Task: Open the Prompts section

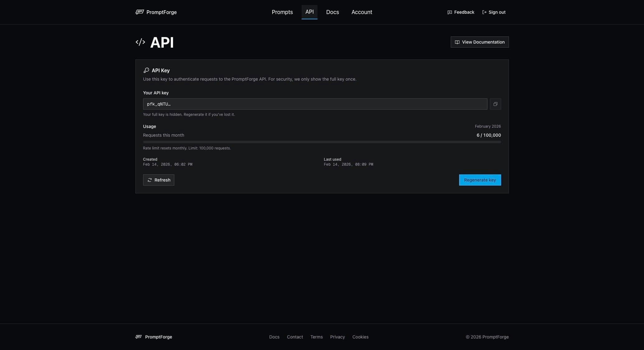Action: pyautogui.click(x=282, y=12)
